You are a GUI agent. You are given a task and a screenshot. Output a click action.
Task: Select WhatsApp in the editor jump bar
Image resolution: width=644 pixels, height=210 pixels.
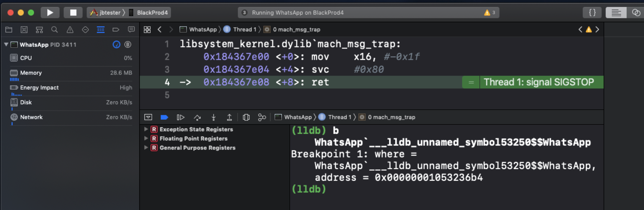(198, 30)
